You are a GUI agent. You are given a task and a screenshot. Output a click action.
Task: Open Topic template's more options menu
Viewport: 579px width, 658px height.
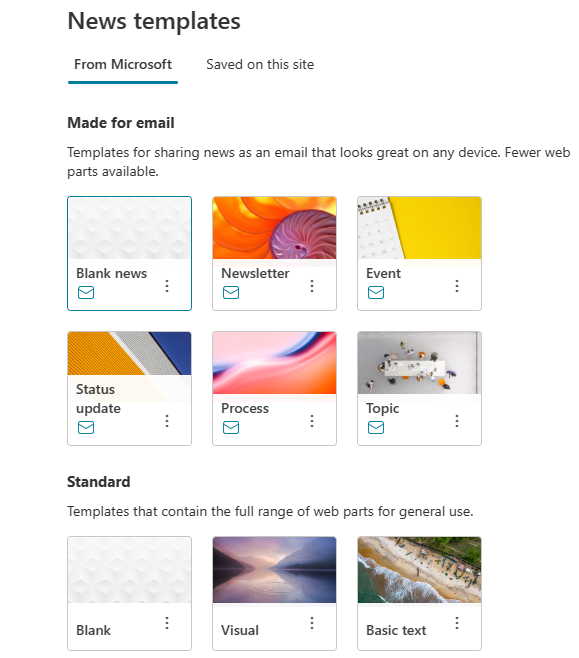(457, 421)
